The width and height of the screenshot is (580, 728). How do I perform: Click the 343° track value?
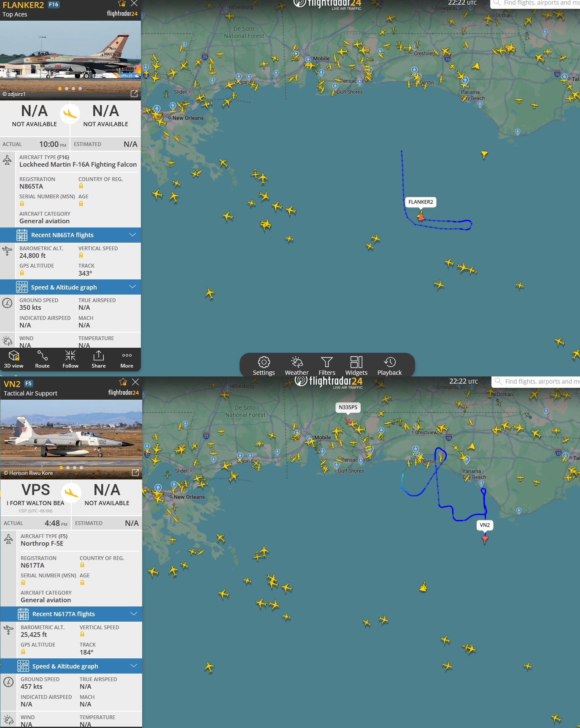click(x=85, y=273)
